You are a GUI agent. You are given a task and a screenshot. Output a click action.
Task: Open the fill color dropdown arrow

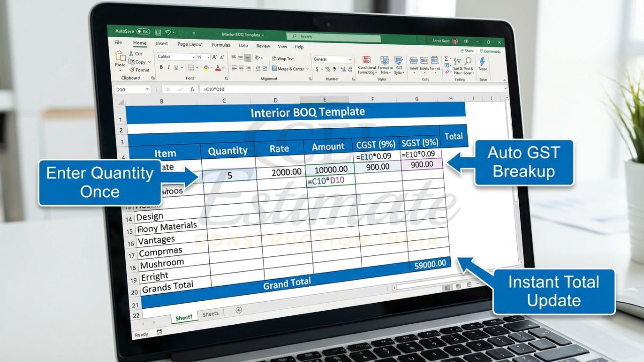coord(211,67)
